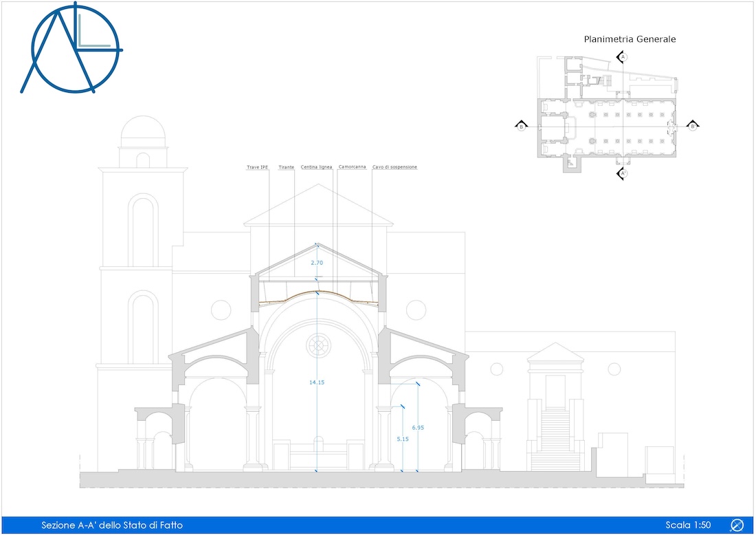Click the left section marker B
This screenshot has height=535, width=756.
(521, 126)
